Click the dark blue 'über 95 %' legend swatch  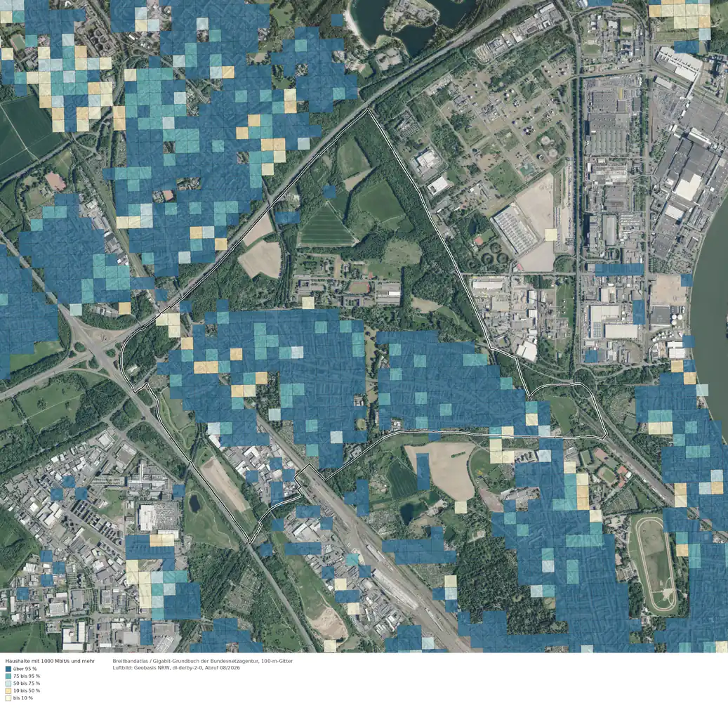click(x=8, y=669)
